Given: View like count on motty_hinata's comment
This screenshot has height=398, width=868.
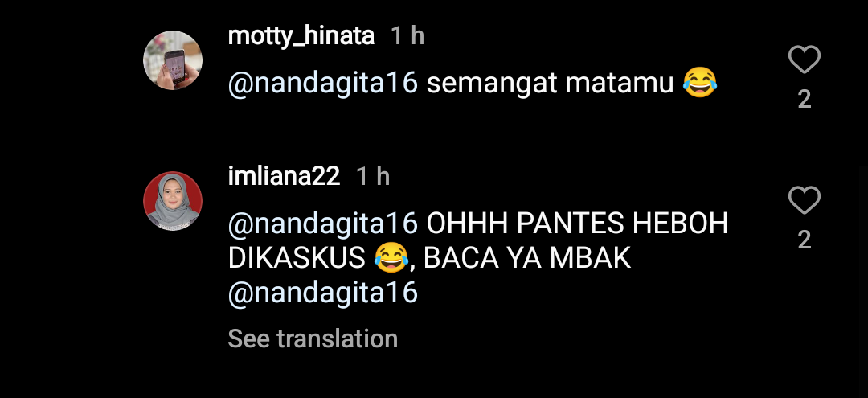Looking at the screenshot, I should coord(804,100).
